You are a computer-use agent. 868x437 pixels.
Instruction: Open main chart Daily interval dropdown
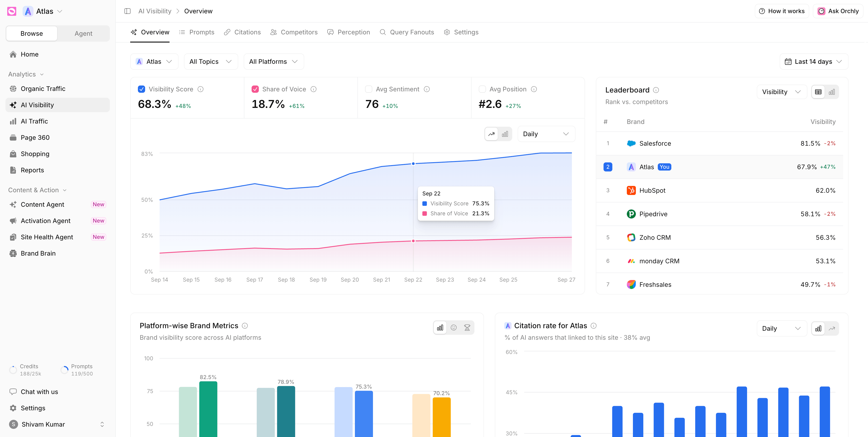pos(546,134)
